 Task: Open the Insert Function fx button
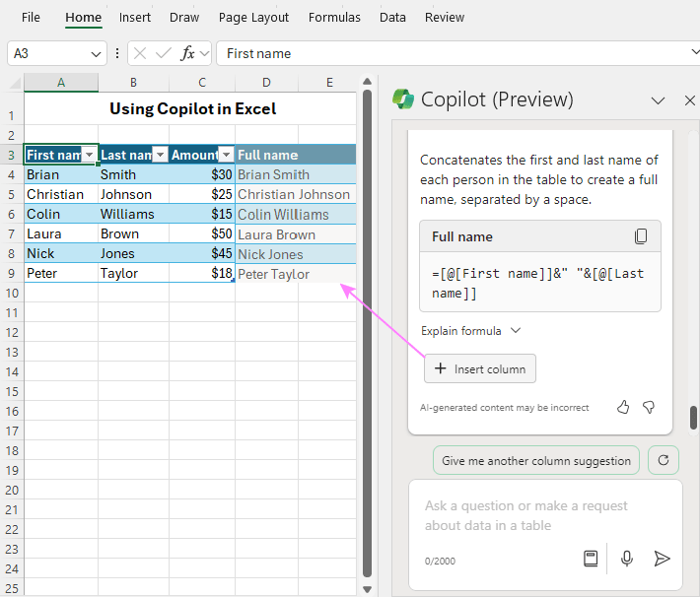click(x=187, y=53)
